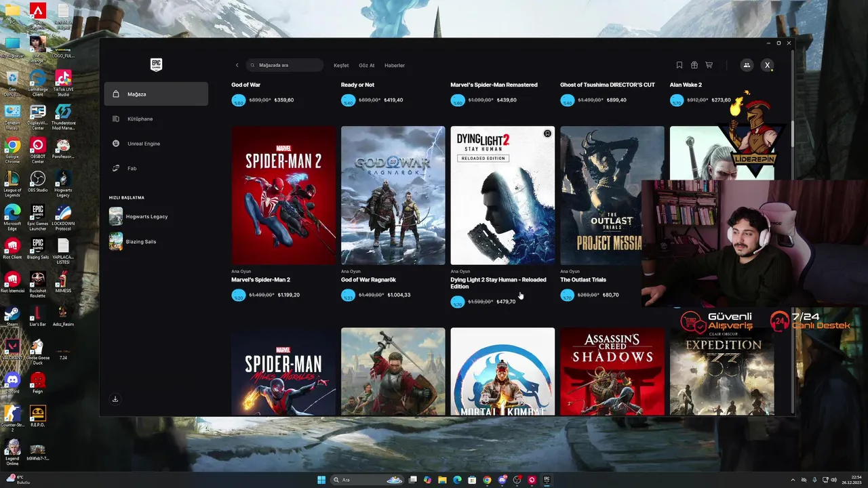Viewport: 868px width, 488px height.
Task: Open Riot Client desktop shortcut
Action: tap(12, 249)
